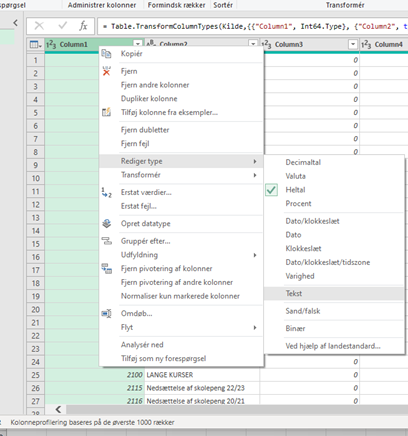Choose Klokkeslæt data type

(x=334, y=249)
